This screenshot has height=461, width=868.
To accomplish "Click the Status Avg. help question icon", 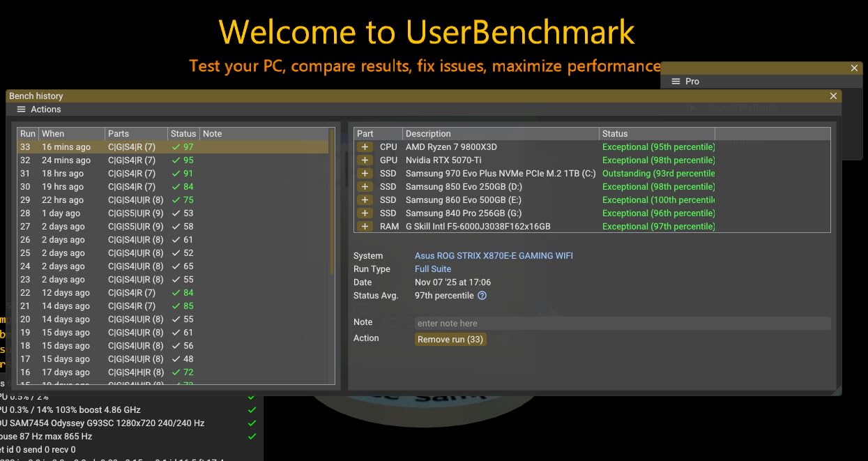I will (x=482, y=296).
